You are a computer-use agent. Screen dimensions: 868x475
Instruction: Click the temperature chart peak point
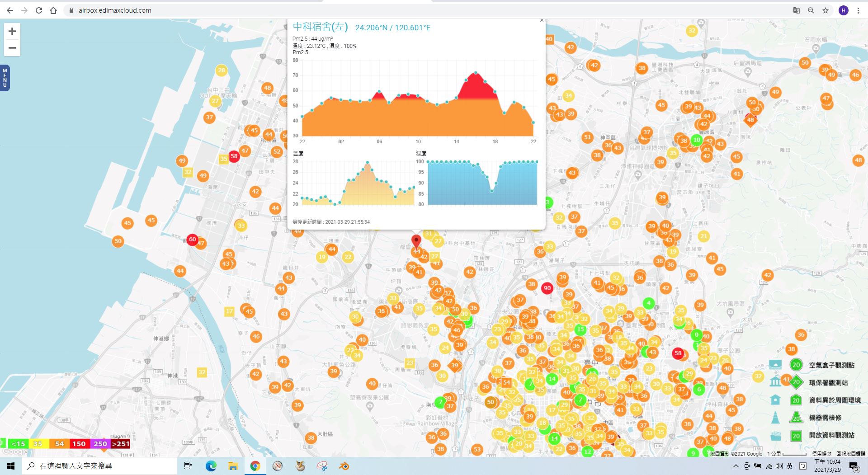pos(367,162)
